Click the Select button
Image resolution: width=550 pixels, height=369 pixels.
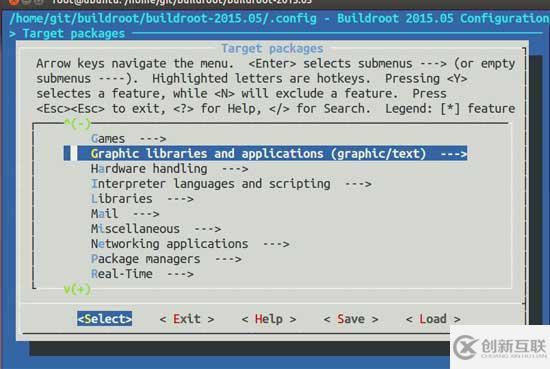(105, 319)
